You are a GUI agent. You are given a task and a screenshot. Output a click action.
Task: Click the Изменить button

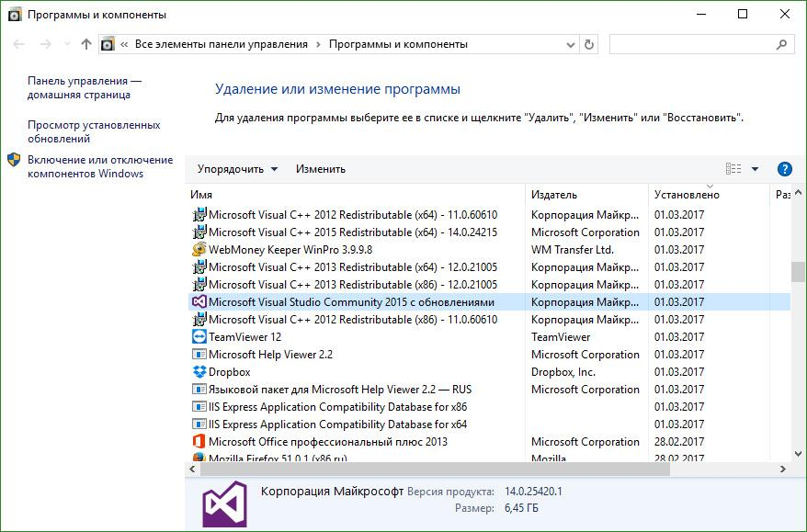click(x=320, y=169)
